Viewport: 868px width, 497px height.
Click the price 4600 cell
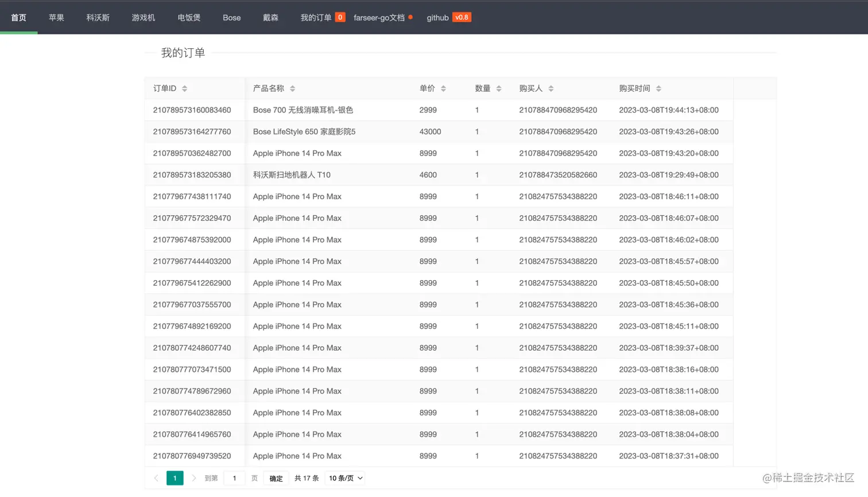[x=428, y=175]
